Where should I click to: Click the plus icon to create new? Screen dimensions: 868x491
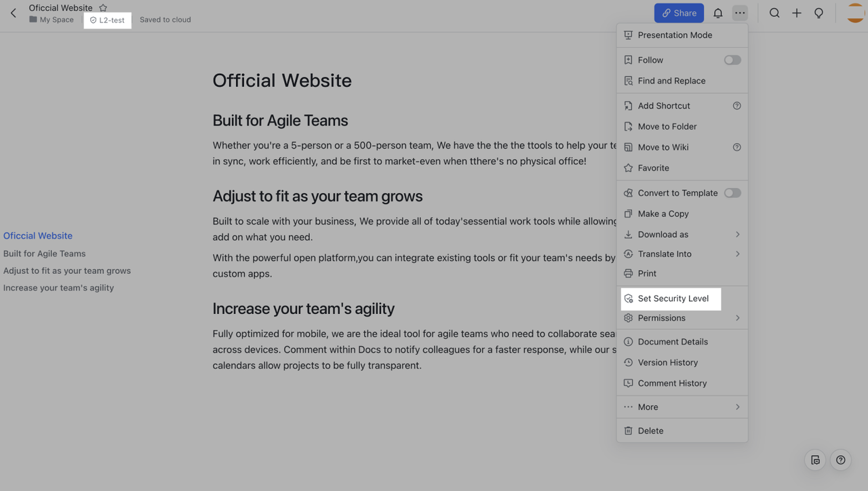[797, 13]
